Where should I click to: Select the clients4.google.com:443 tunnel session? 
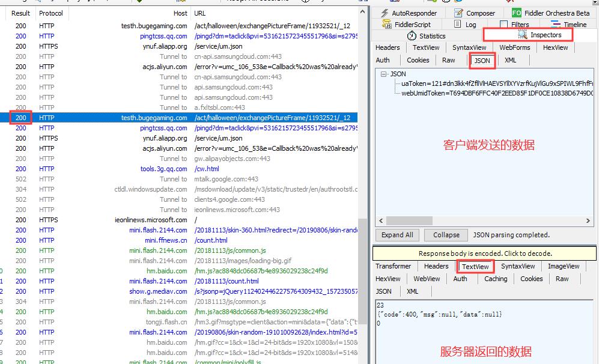(x=179, y=199)
